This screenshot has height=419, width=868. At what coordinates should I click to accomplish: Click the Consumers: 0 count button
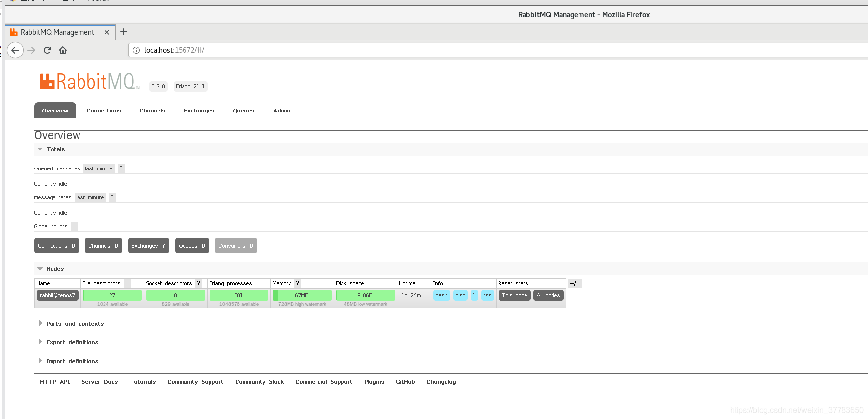click(236, 246)
